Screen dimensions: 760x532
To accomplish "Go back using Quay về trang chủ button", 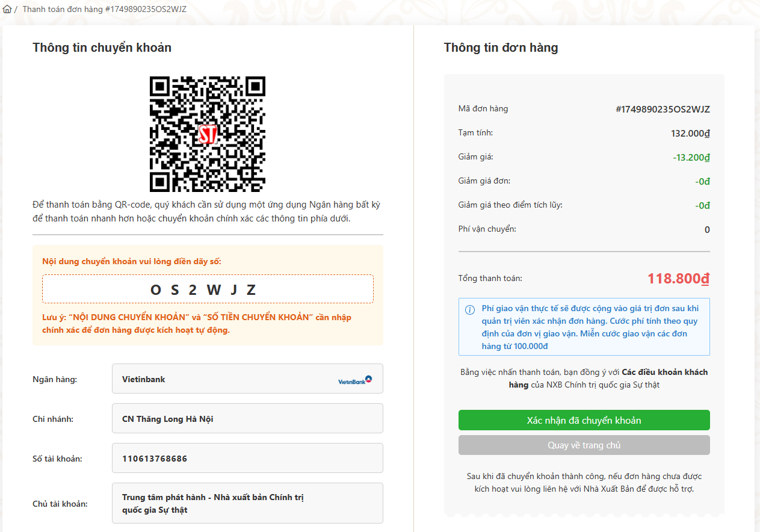I will coord(584,445).
